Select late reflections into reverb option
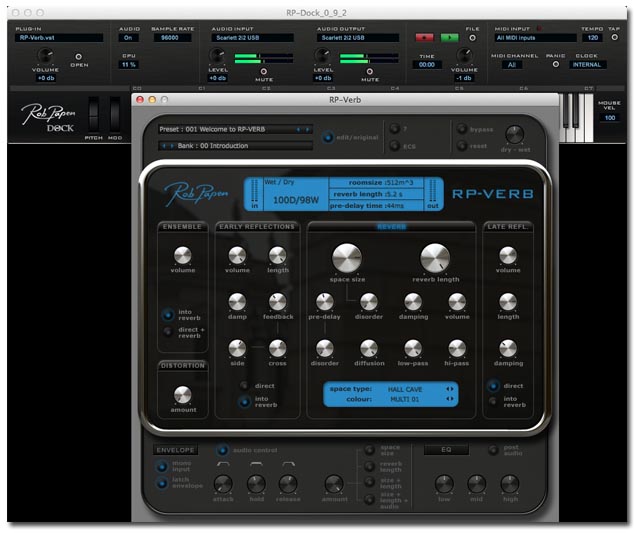 coord(493,401)
